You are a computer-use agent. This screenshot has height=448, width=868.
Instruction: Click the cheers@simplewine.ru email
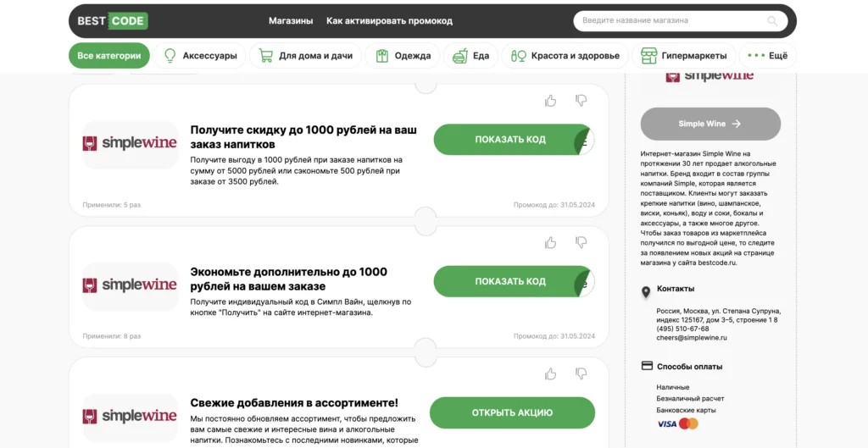[692, 337]
